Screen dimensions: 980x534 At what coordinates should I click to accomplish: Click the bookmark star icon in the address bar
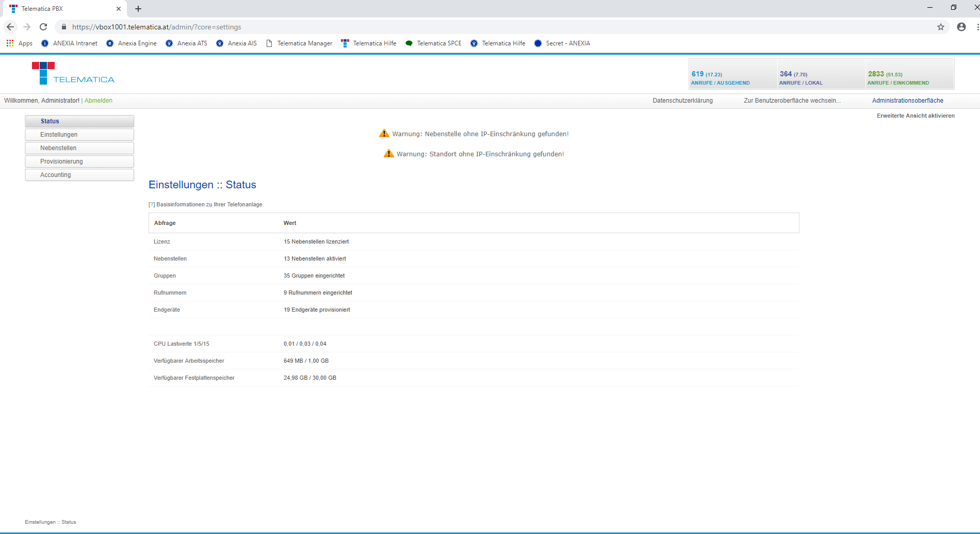[x=940, y=27]
